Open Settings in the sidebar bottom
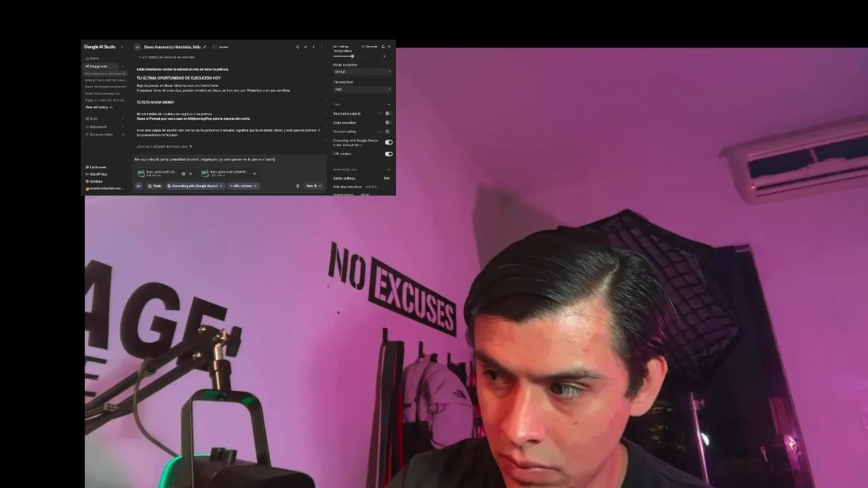The height and width of the screenshot is (488, 868). pyautogui.click(x=96, y=181)
